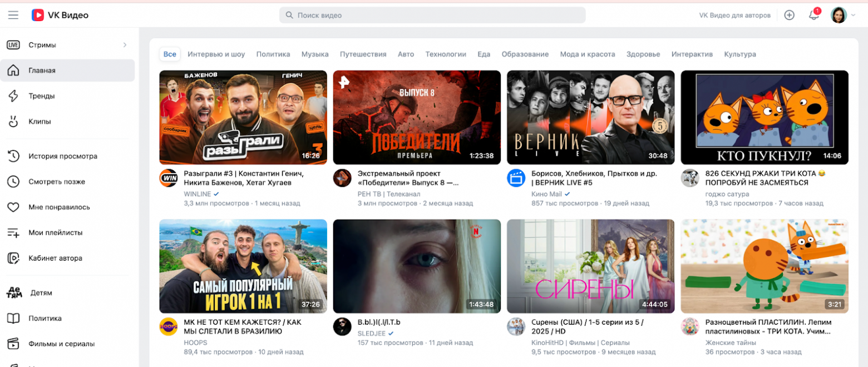Click the Клипы hand icon
Viewport: 868px width, 367px height.
[x=13, y=121]
